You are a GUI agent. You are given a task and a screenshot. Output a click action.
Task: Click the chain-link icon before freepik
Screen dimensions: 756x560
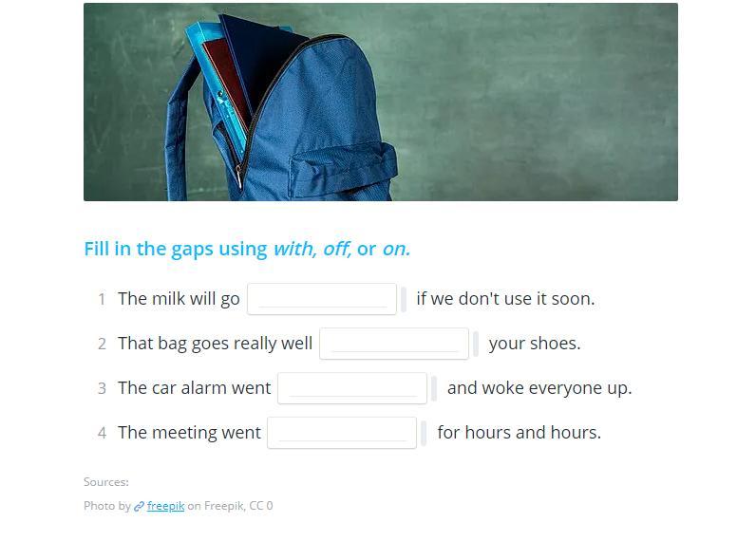click(x=139, y=506)
